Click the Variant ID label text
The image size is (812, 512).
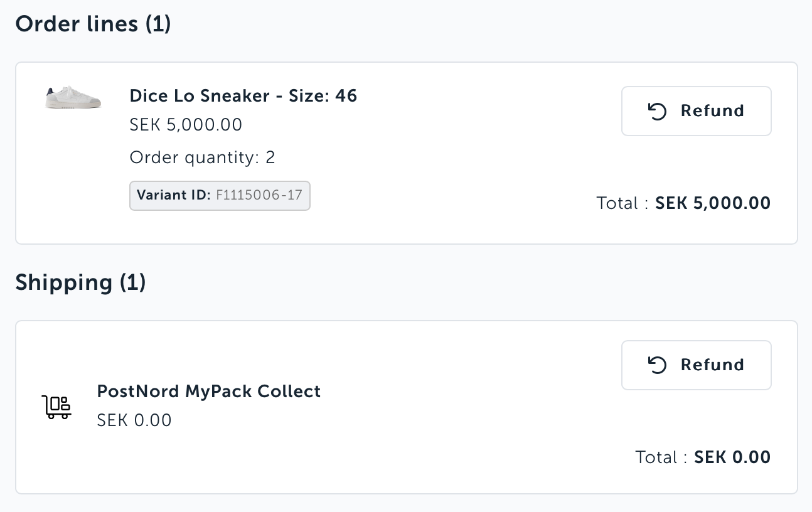174,195
